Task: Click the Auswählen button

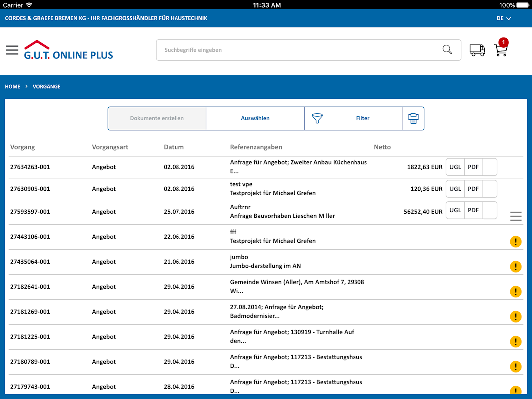Action: [255, 118]
